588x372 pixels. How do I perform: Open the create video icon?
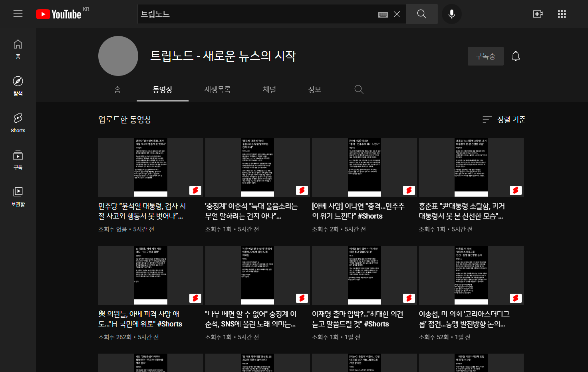tap(538, 14)
